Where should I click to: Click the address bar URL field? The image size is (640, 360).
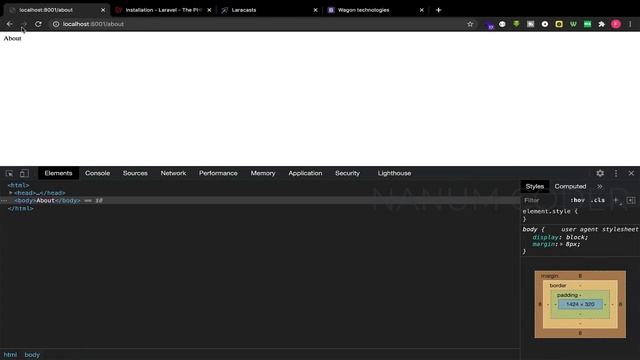[x=261, y=24]
